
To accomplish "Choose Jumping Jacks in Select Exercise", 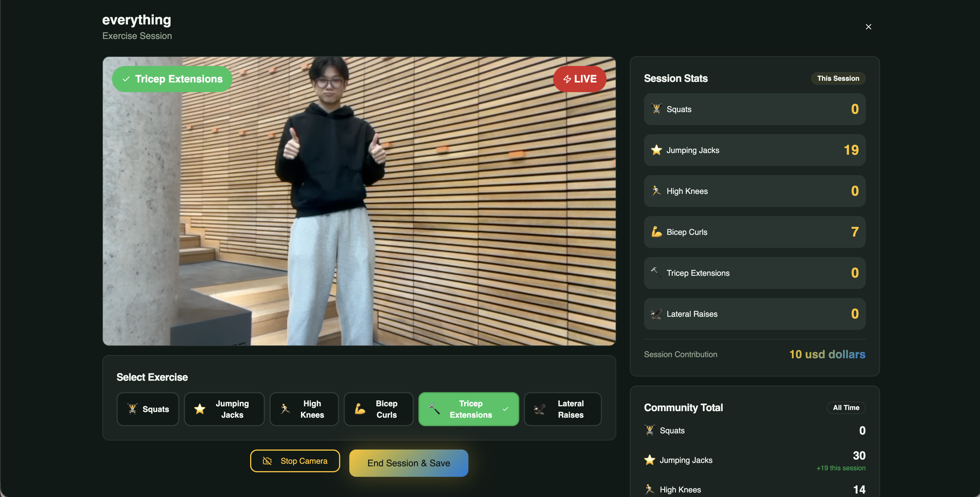I will coord(224,409).
